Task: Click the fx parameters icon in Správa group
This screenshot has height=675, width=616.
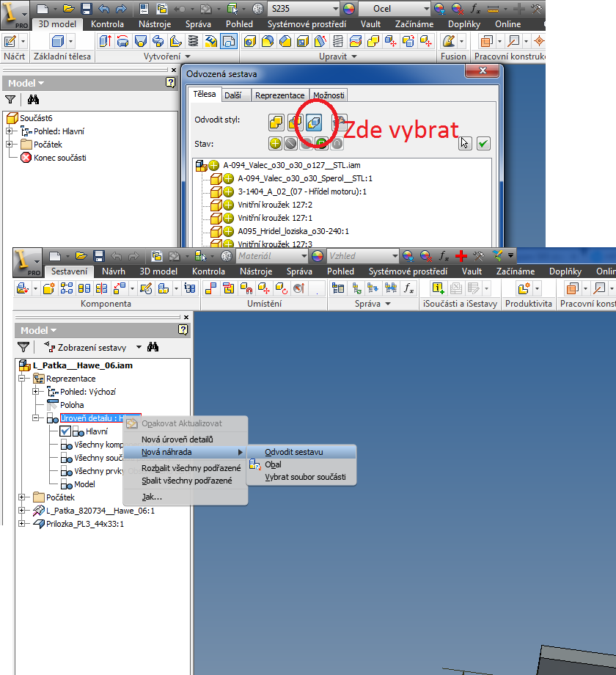Action: [409, 288]
